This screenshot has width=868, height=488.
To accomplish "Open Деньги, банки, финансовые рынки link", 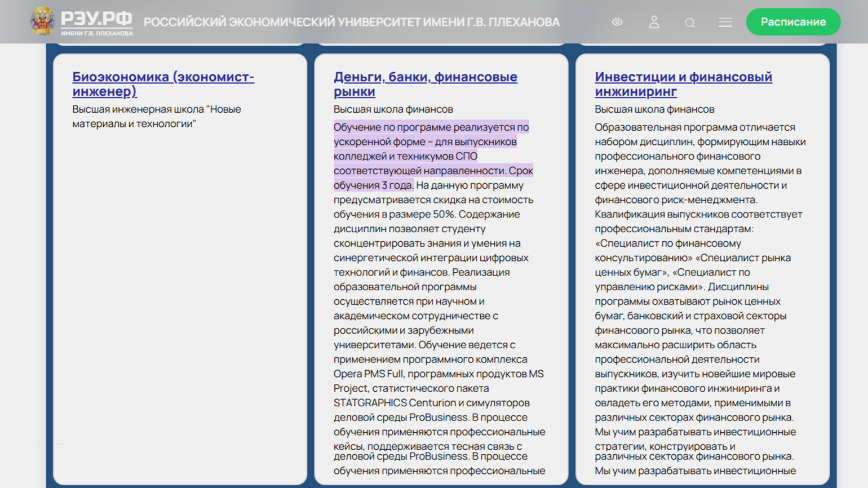I will (425, 83).
